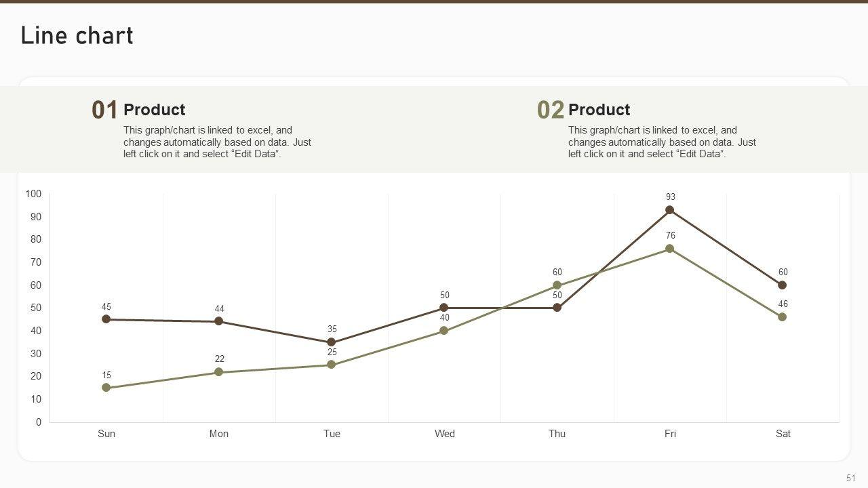Click the brown data point at Friday 93
The image size is (868, 488).
coord(670,210)
